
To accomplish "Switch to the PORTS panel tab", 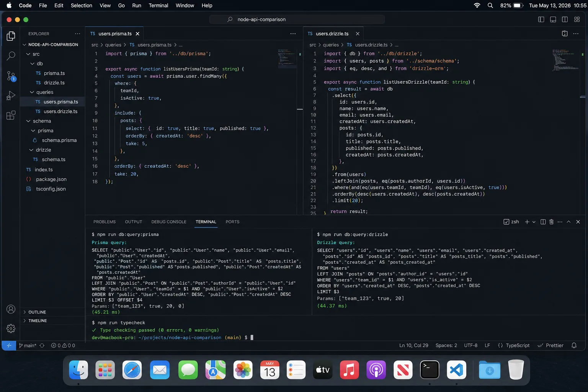I will point(232,222).
